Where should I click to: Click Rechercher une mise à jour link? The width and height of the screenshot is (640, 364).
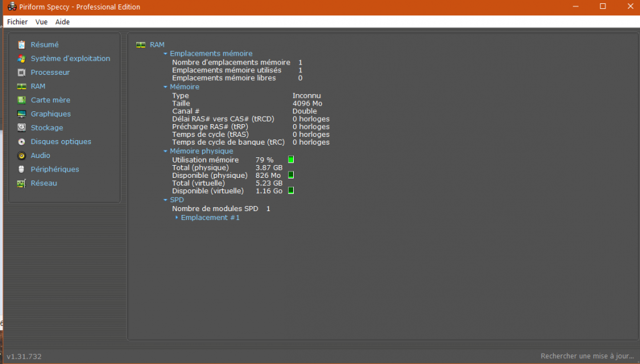pyautogui.click(x=587, y=356)
